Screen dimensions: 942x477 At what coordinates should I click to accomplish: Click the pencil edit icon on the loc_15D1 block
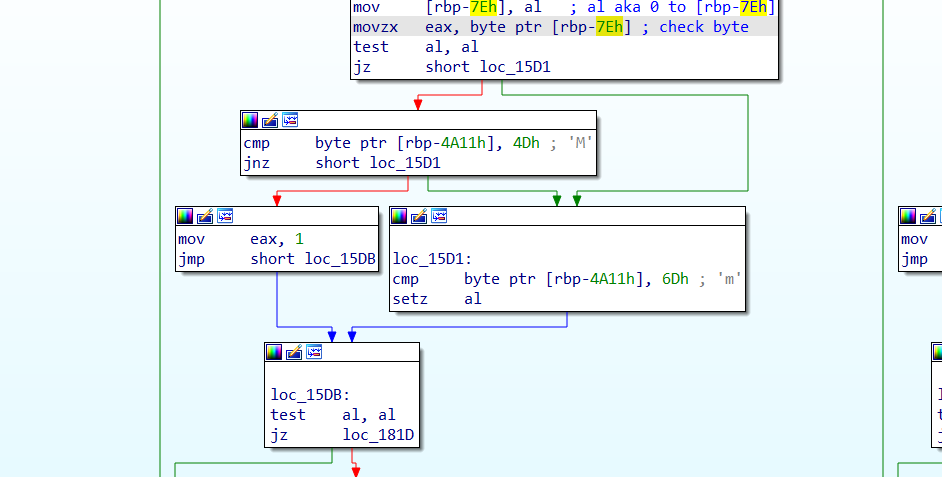point(419,216)
